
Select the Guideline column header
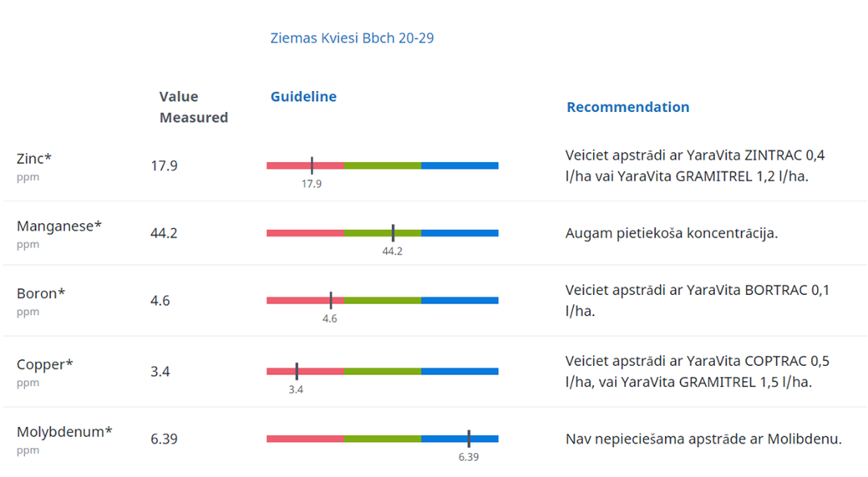(x=303, y=96)
